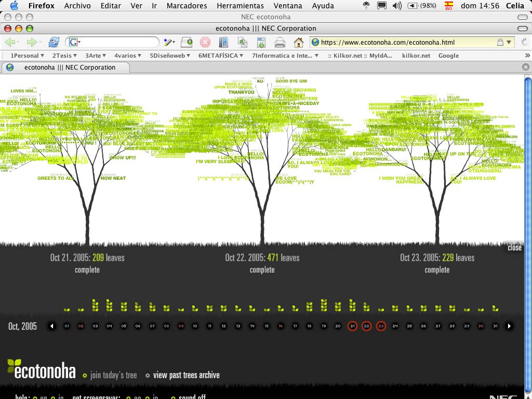The height and width of the screenshot is (399, 532).
Task: Open the Google bookmark link
Action: coord(448,56)
